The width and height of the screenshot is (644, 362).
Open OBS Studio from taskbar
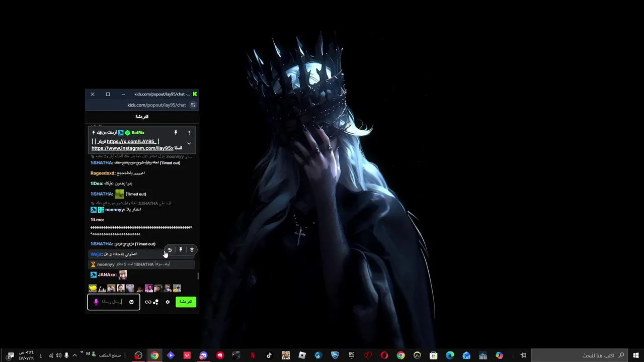[x=138, y=355]
